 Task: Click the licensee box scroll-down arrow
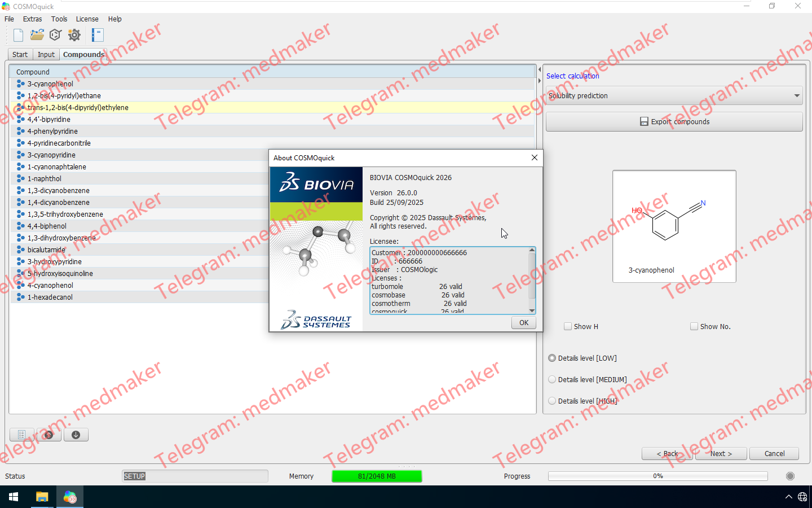[x=532, y=310]
